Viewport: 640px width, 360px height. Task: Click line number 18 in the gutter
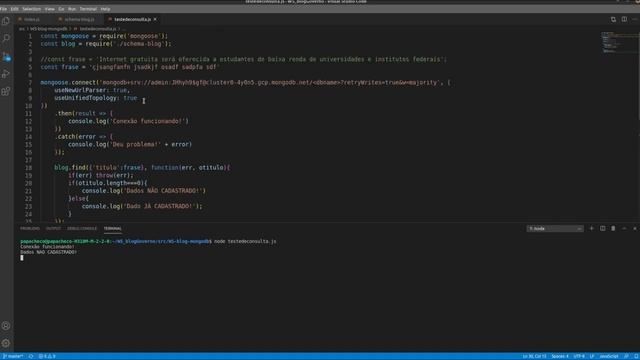tap(29, 168)
